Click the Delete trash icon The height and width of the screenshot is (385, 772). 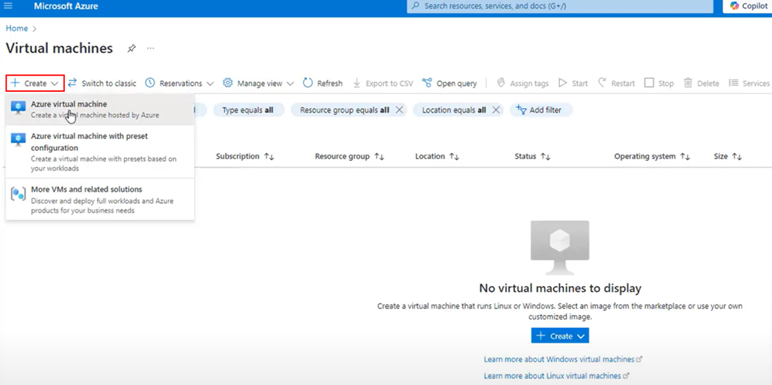click(688, 83)
